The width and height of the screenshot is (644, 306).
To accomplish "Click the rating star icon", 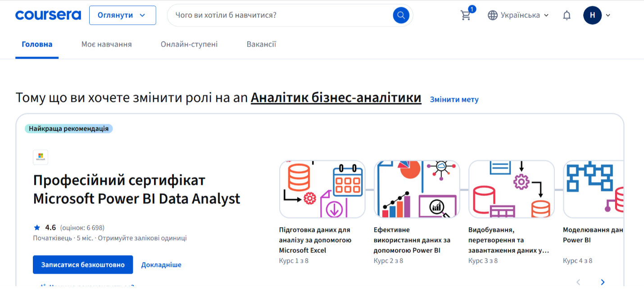I will (37, 228).
